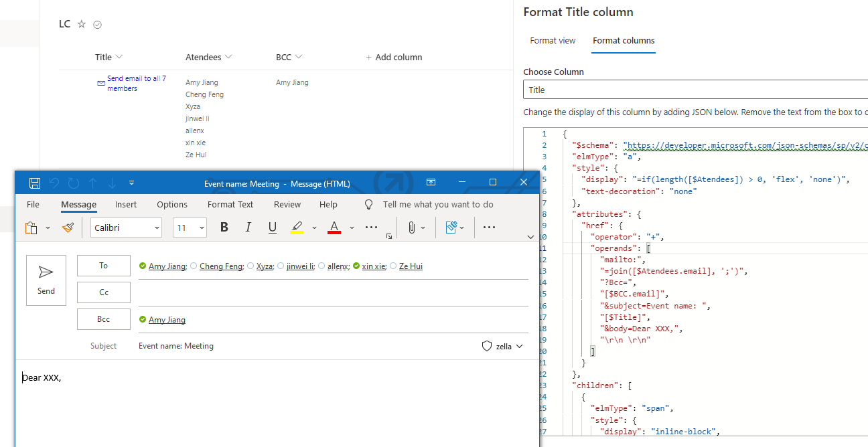Switch to the Insert ribbon tab
This screenshot has height=447, width=868.
[126, 205]
